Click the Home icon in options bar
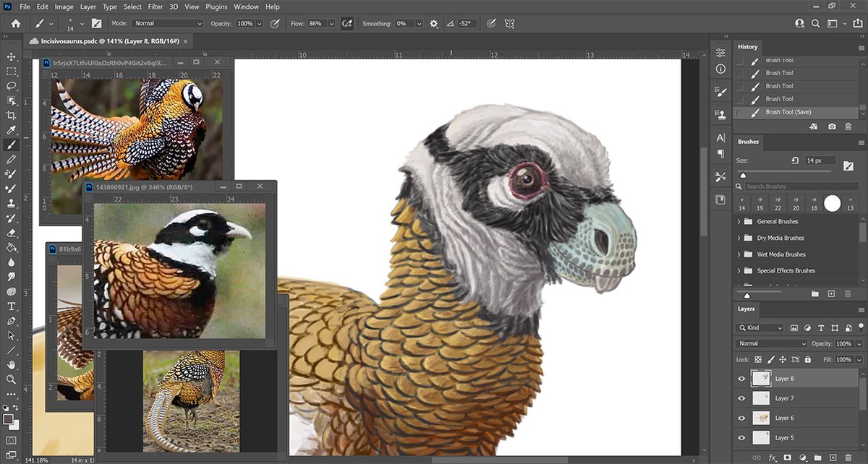The width and height of the screenshot is (868, 464). point(16,23)
